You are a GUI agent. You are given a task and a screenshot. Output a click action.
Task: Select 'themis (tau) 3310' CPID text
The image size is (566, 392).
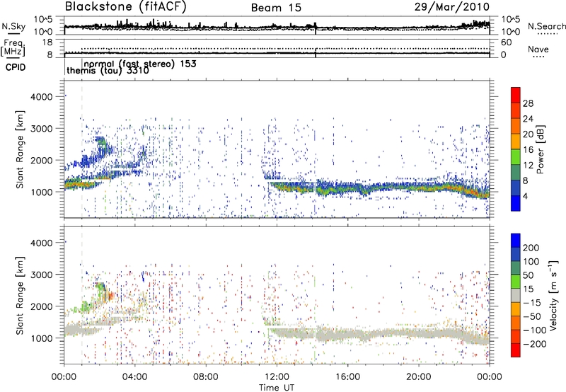point(108,71)
